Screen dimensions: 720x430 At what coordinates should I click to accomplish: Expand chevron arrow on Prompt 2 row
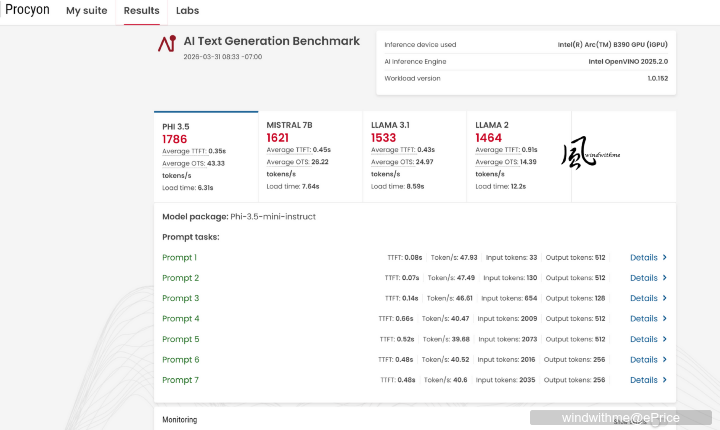(x=664, y=277)
